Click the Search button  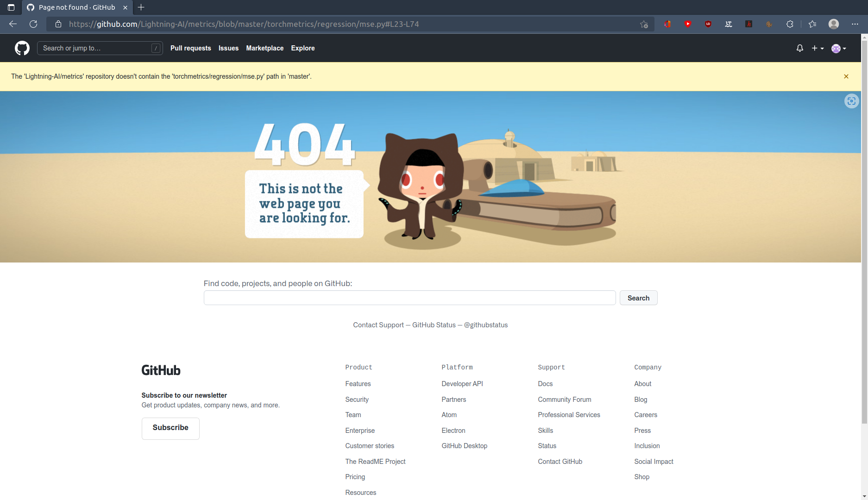639,298
